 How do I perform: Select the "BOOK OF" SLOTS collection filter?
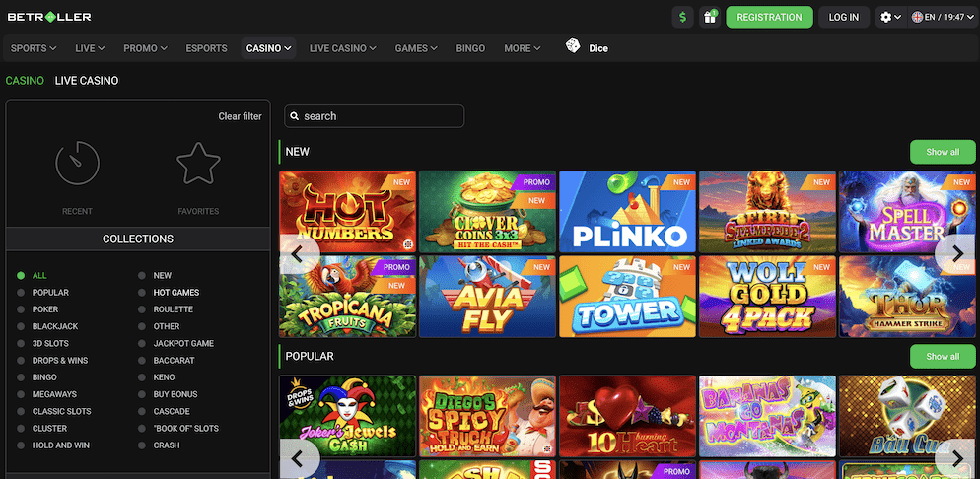pyautogui.click(x=178, y=429)
